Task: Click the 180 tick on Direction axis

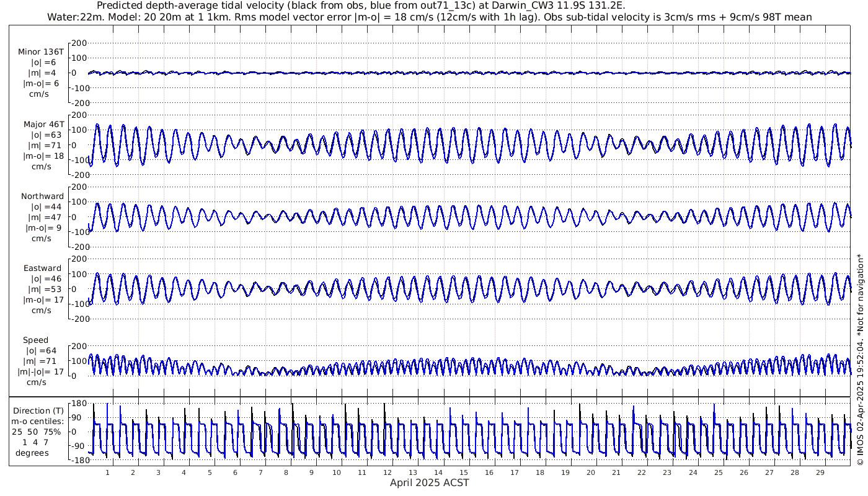Action: (78, 404)
